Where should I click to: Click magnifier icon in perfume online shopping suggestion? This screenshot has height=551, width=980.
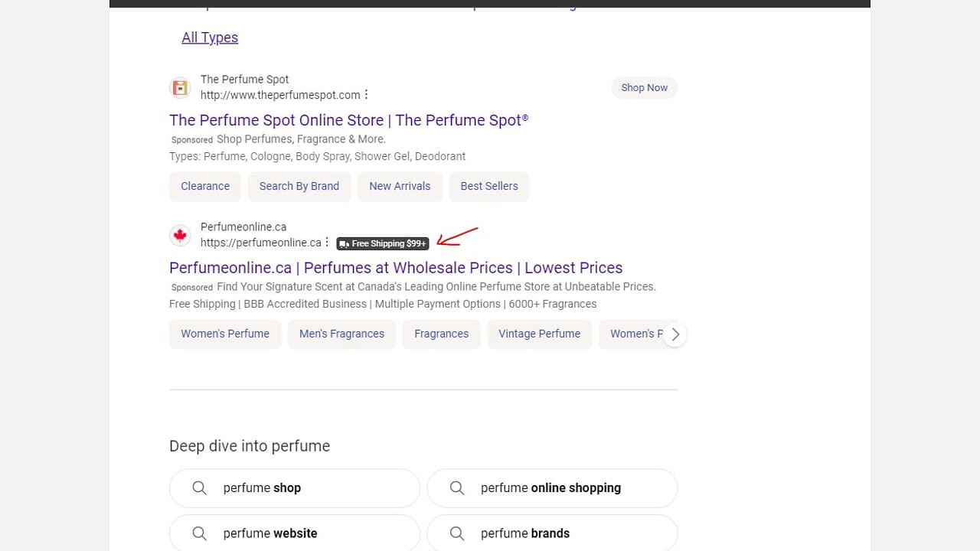coord(457,488)
